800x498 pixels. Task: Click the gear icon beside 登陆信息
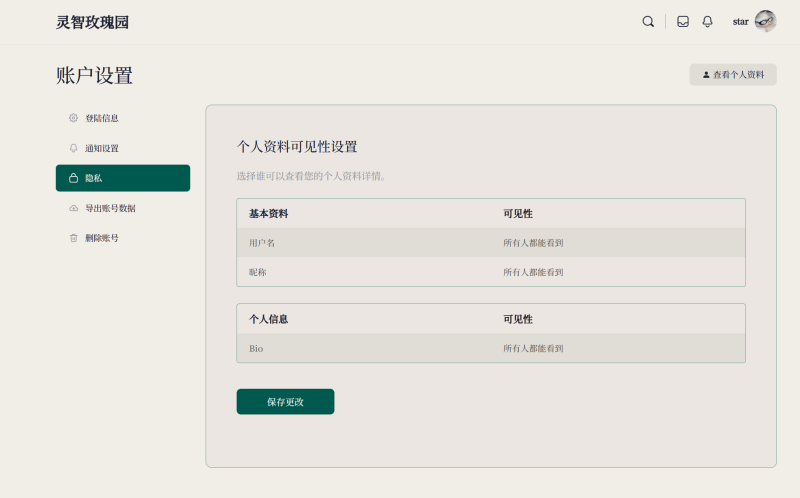73,118
